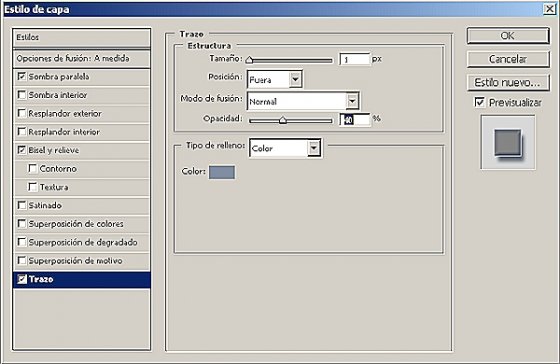Enable the Textura checkbox
Viewport: 560px width, 364px height.
[x=32, y=187]
